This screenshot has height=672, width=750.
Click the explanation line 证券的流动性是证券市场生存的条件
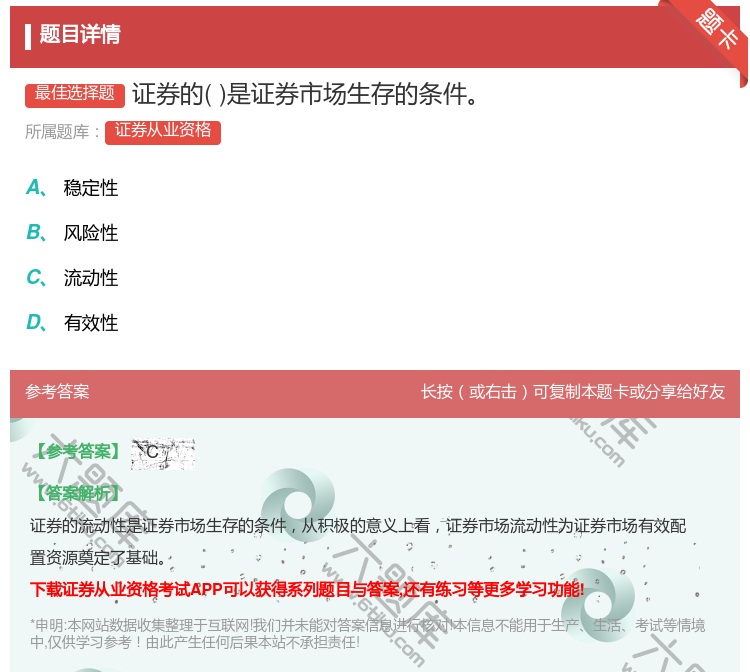(x=358, y=526)
